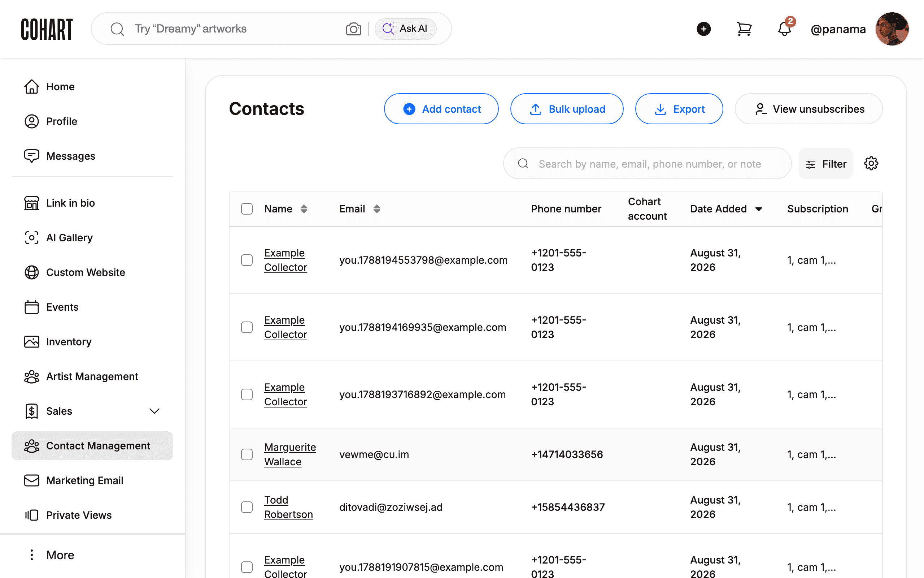The height and width of the screenshot is (578, 924).
Task: Select Marguerite Wallace checkbox
Action: coord(247,454)
